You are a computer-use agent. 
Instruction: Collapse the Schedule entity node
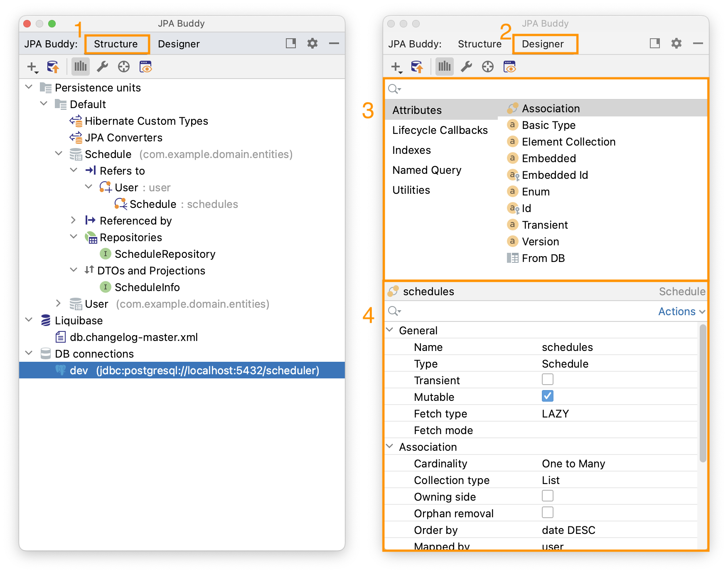pos(59,153)
